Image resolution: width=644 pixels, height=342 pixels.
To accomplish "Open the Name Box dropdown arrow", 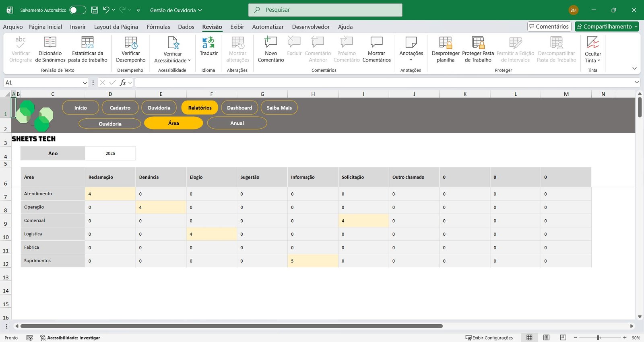I will click(x=85, y=83).
